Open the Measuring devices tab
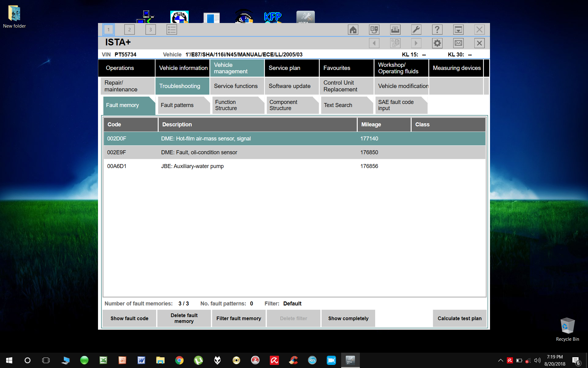588x368 pixels. [456, 68]
